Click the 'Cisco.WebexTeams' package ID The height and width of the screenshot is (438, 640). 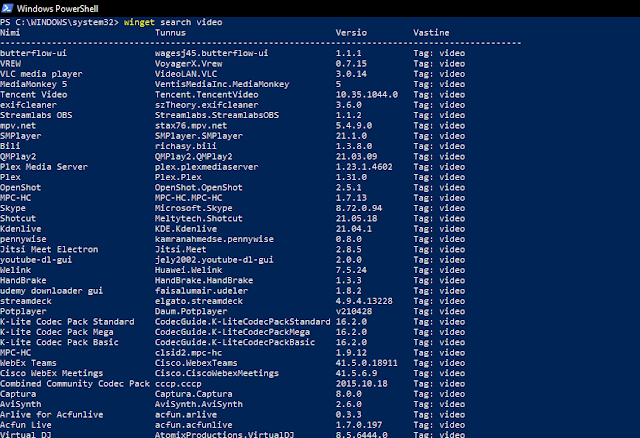(196, 363)
